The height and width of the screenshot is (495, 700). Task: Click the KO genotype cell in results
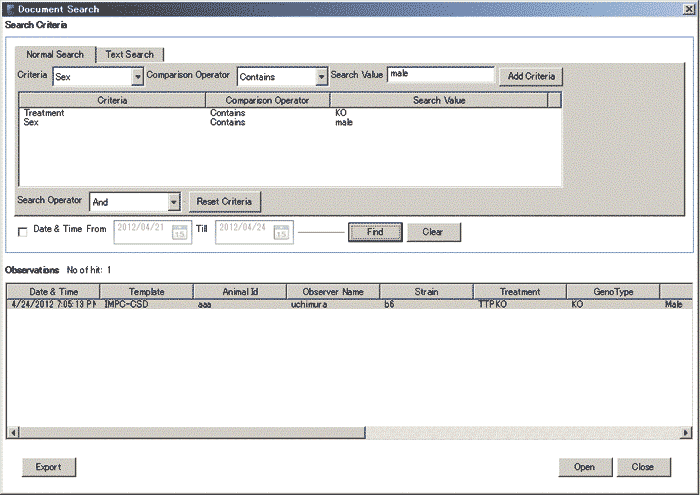click(x=577, y=304)
